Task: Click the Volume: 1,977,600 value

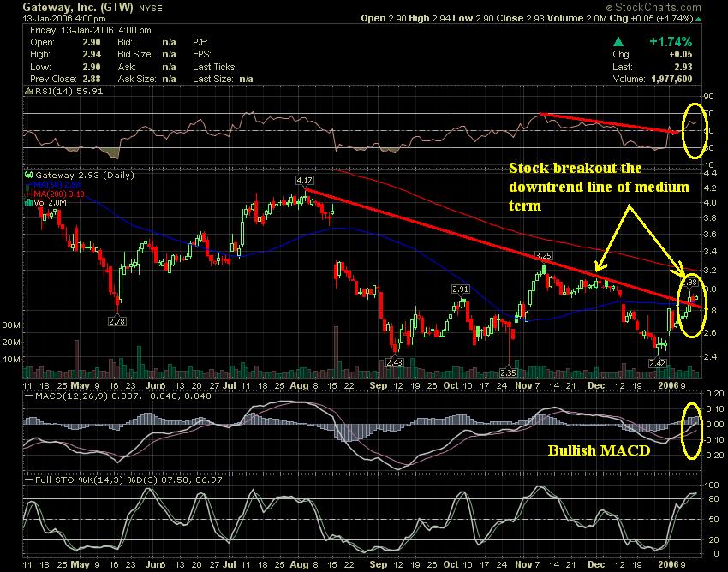Action: point(671,79)
